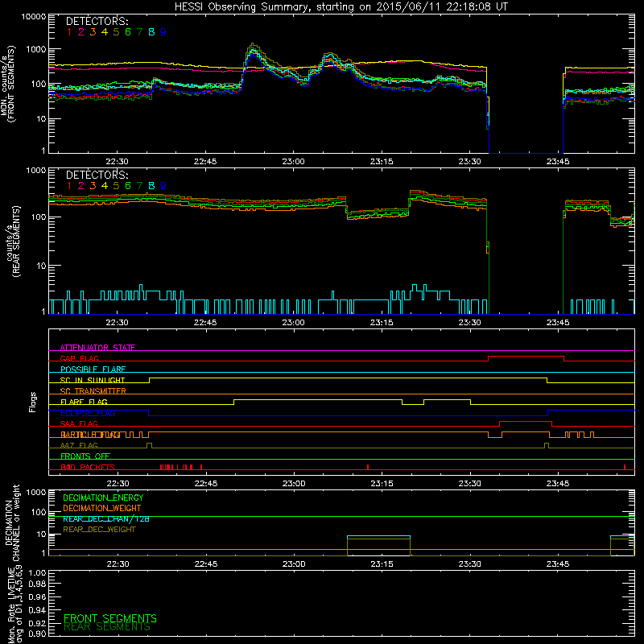Click the REAR SEGMENTS livetime legend label

click(x=107, y=627)
